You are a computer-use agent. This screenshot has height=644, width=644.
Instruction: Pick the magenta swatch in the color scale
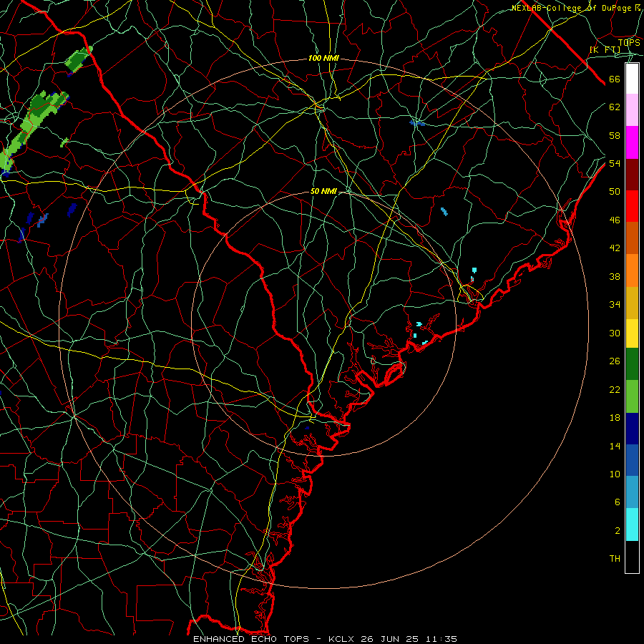pos(632,142)
